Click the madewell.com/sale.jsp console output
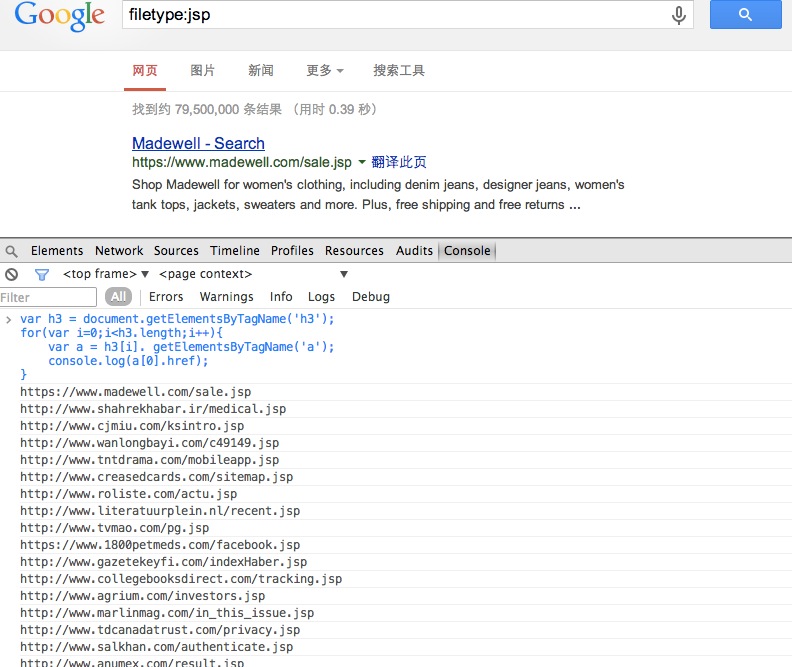The height and width of the screenshot is (667, 792). (135, 392)
